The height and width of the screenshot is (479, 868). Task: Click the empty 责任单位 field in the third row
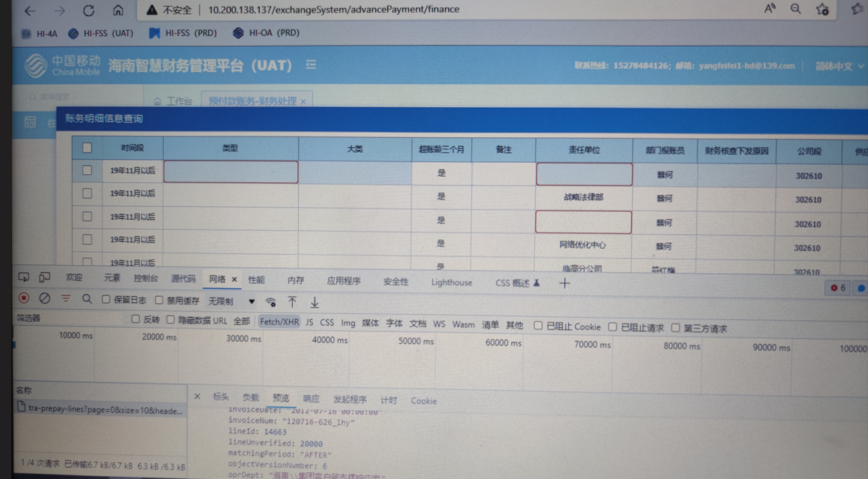coord(584,222)
